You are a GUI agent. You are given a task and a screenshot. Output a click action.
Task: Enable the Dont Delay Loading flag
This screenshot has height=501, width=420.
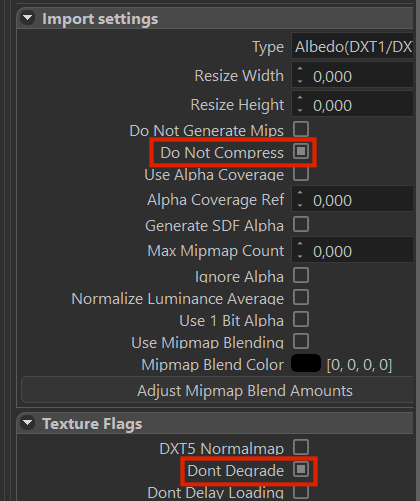[x=301, y=492]
